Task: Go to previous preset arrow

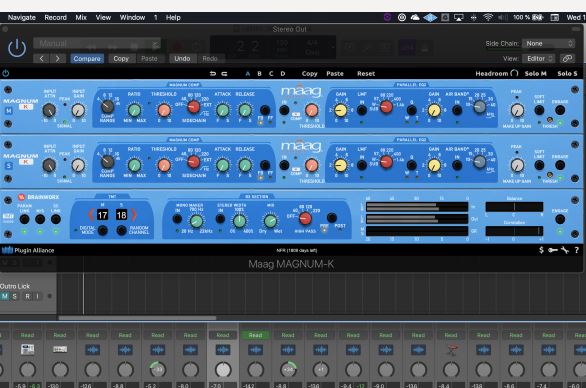Action: (41, 58)
